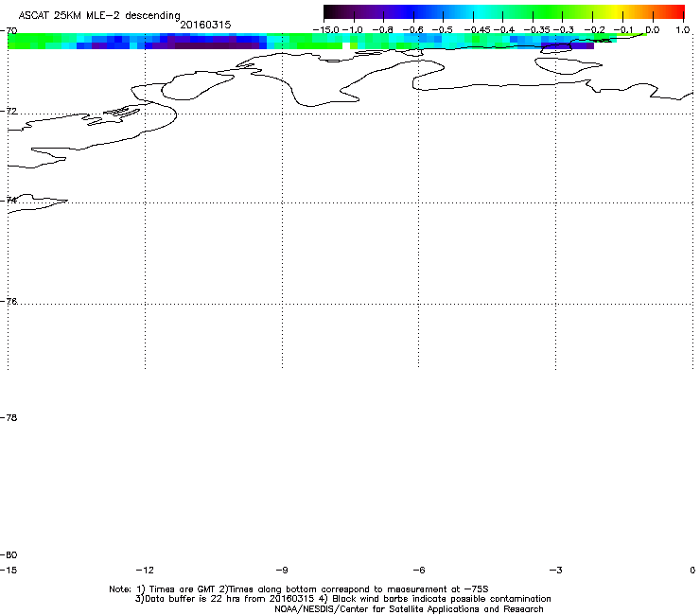Click the -15 longitude axis label
This screenshot has width=700, height=615.
pos(9,570)
